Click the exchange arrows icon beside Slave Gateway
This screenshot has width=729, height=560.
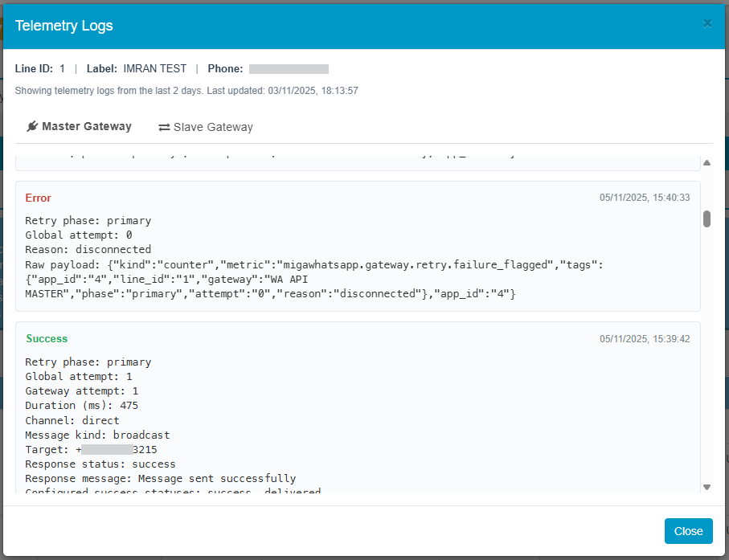tap(164, 127)
